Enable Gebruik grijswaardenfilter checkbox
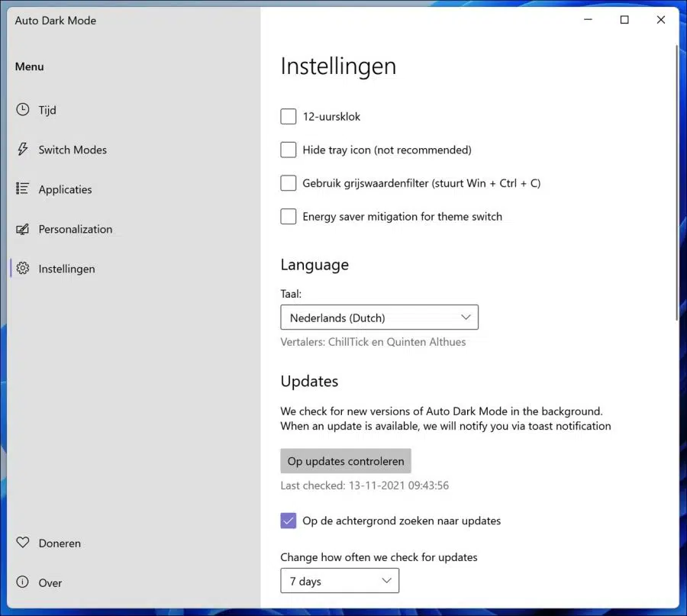687x616 pixels. click(x=289, y=183)
